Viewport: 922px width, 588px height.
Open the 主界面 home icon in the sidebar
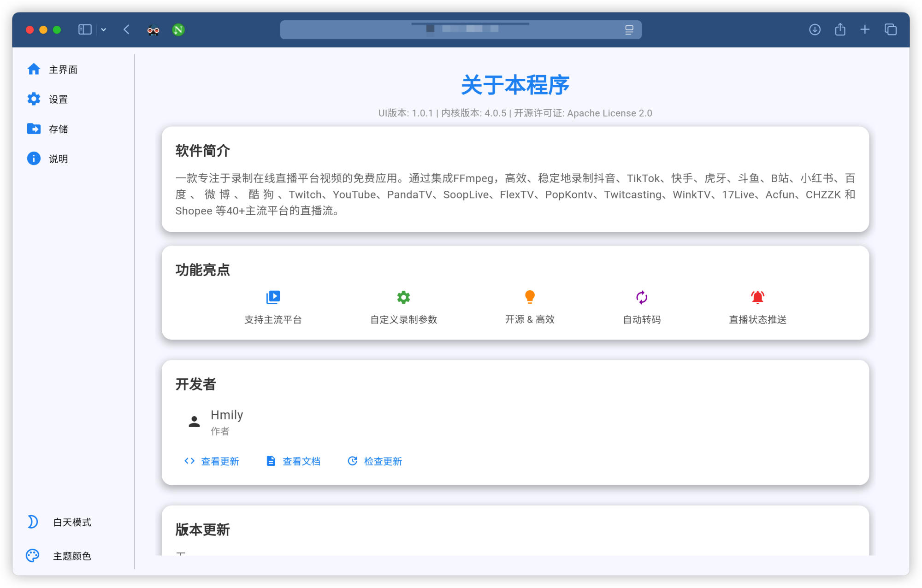(x=34, y=69)
